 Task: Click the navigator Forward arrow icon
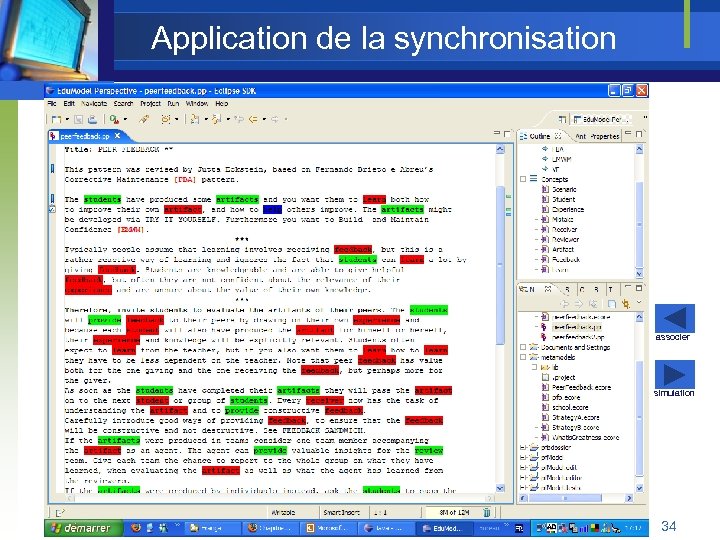579,304
